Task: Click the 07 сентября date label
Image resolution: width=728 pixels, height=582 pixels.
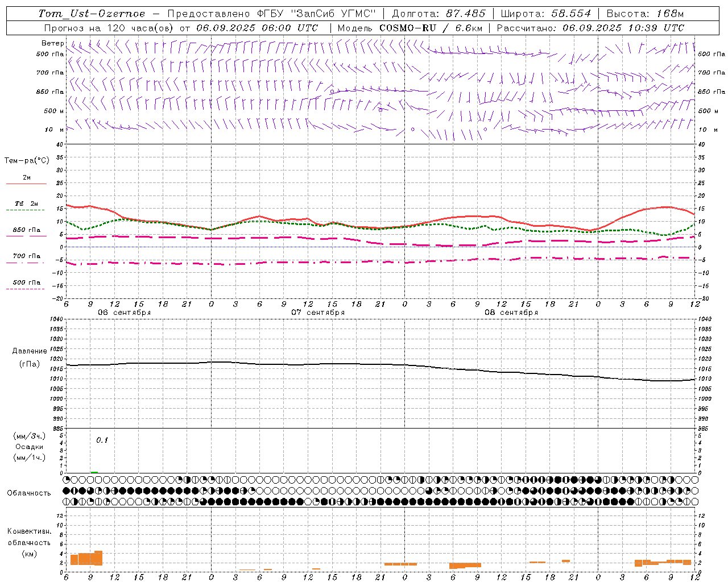Action: [x=318, y=312]
